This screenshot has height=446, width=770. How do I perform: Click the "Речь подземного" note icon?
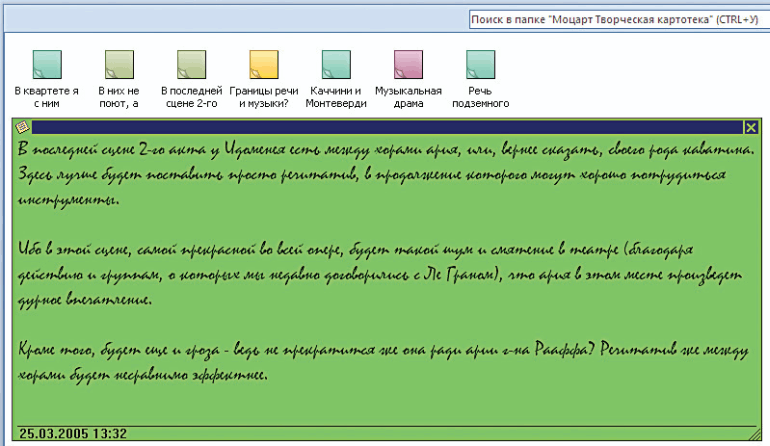click(x=480, y=64)
